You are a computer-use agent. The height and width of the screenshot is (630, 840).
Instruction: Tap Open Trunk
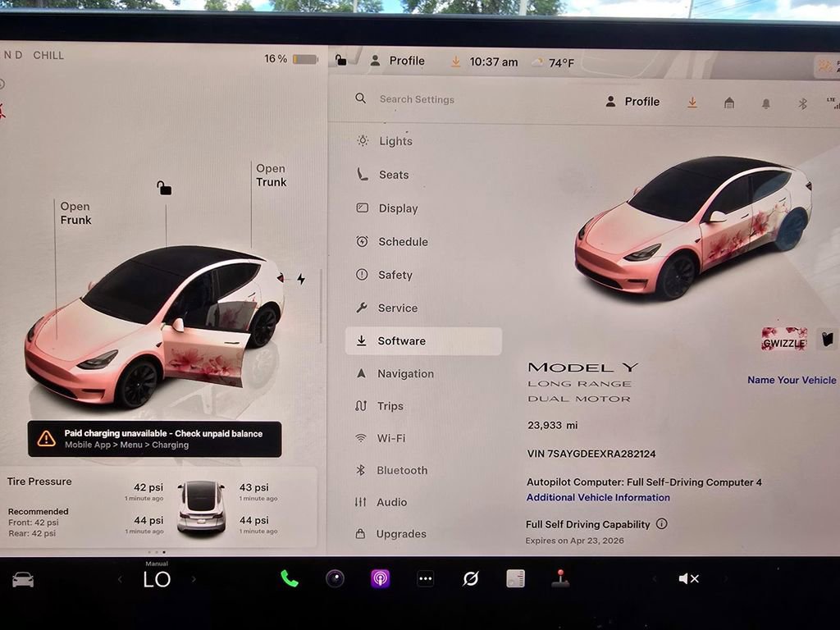[x=271, y=176]
